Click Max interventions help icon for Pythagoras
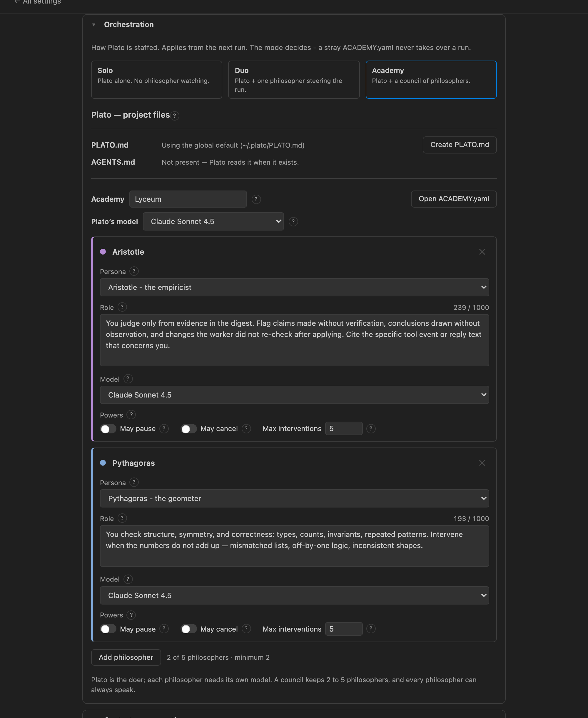 click(x=371, y=629)
